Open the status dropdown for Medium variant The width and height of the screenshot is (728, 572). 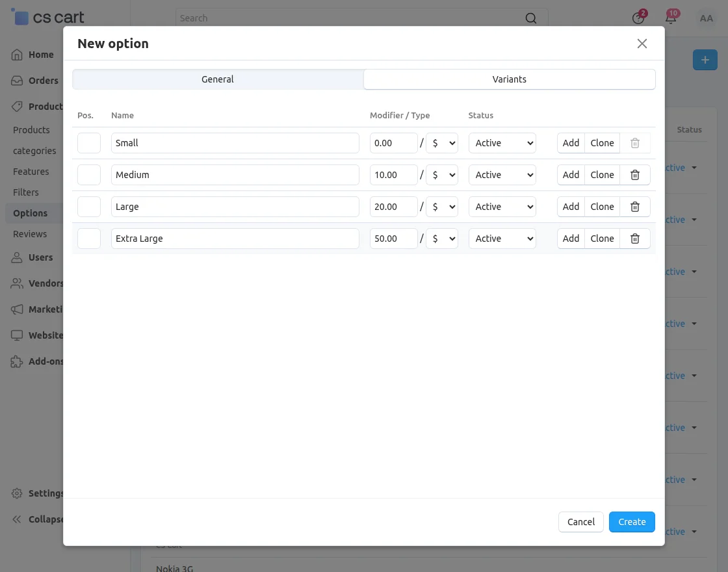502,174
